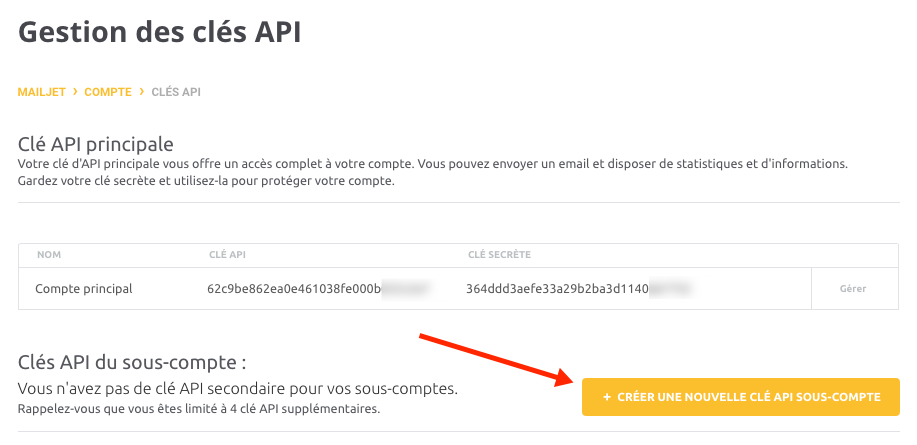The width and height of the screenshot is (917, 445).
Task: Click the CLÉ SECRÈTE column header
Action: tap(499, 255)
